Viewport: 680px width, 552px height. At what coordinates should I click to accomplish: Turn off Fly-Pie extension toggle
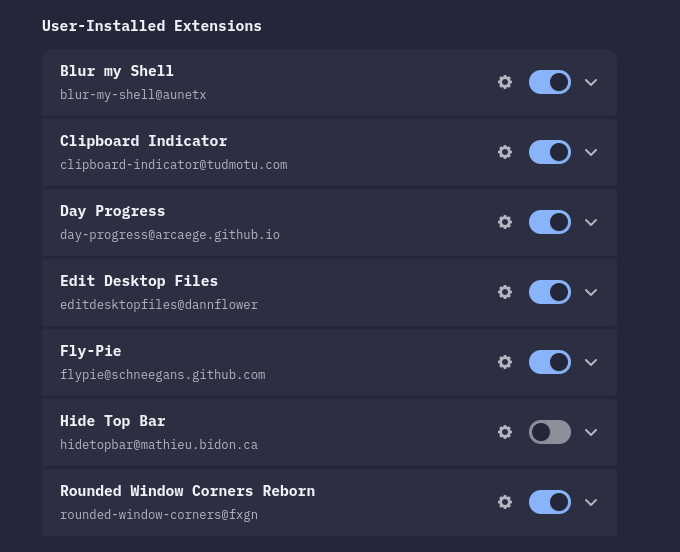(549, 362)
